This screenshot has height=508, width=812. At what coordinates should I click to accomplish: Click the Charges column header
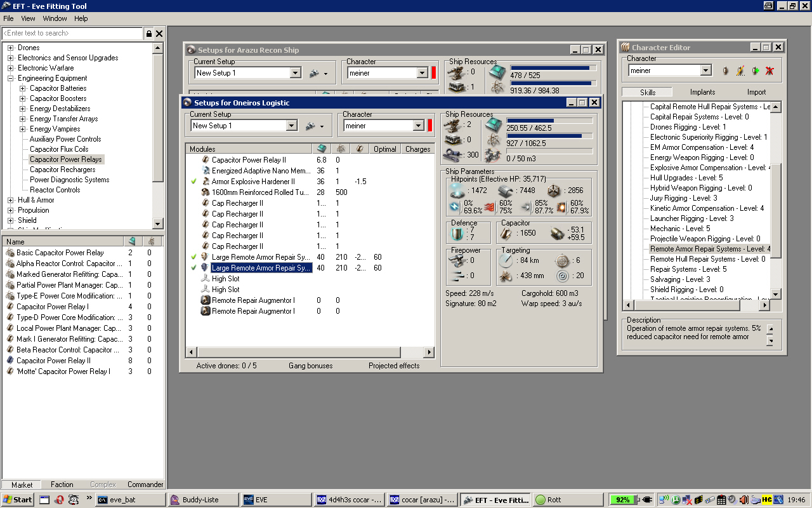pos(418,149)
